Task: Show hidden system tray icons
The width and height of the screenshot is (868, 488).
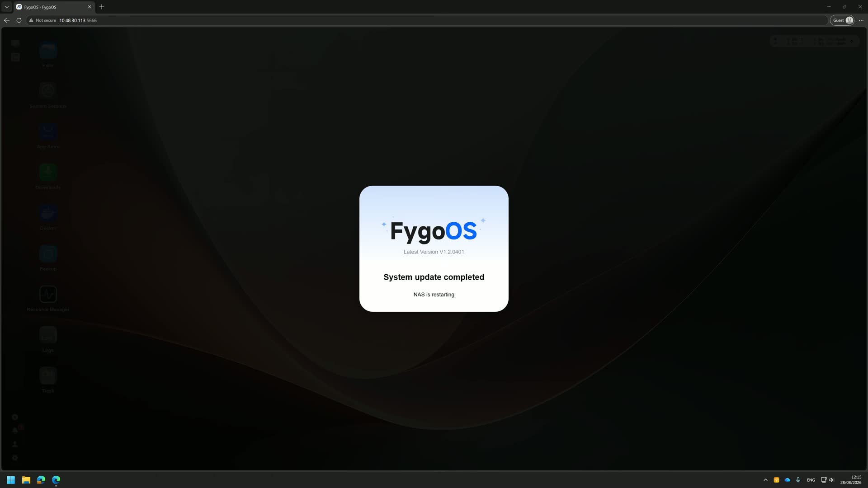Action: click(x=765, y=480)
